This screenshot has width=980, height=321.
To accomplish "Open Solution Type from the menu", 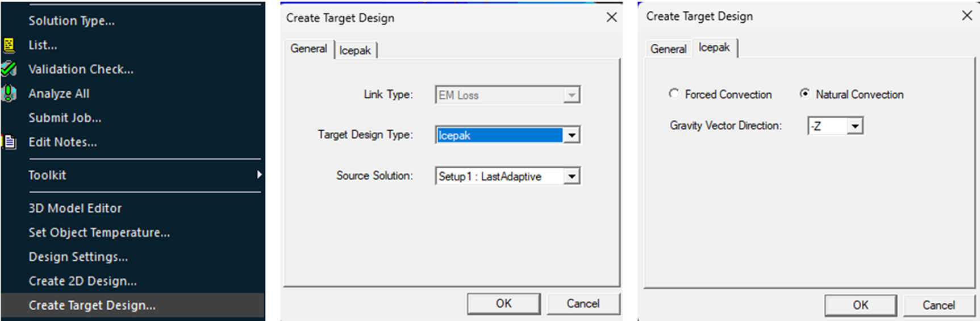I will 72,21.
